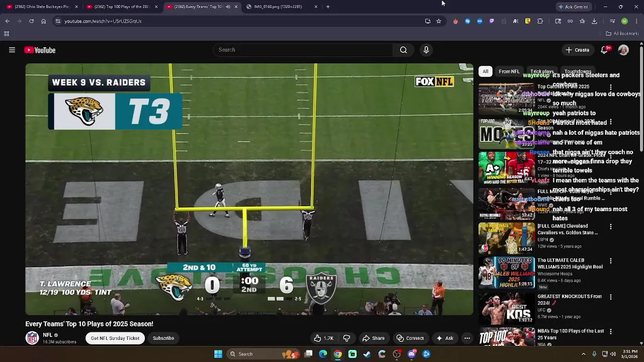
Task: Open Ask Gemini in Chrome
Action: 573,7
